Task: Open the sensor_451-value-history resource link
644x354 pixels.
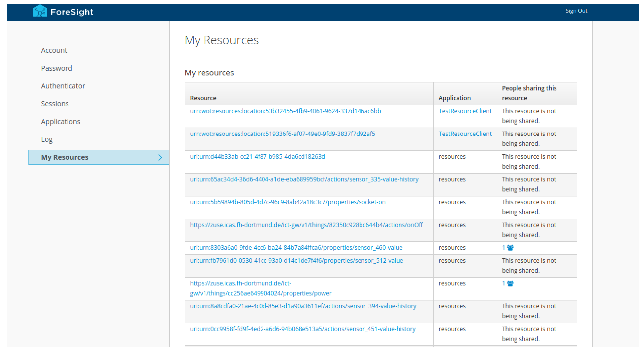Action: point(302,329)
